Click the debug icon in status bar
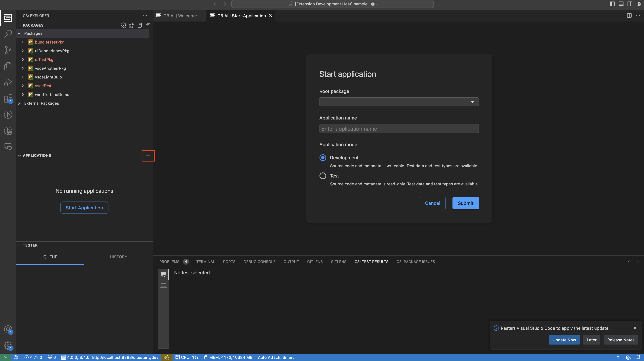644x361 pixels. click(x=167, y=357)
